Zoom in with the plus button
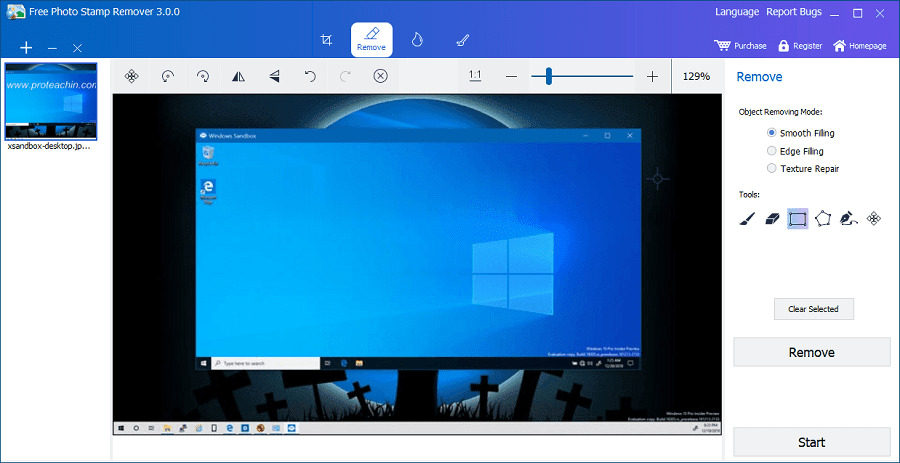Viewport: 900px width, 463px height. pyautogui.click(x=652, y=76)
